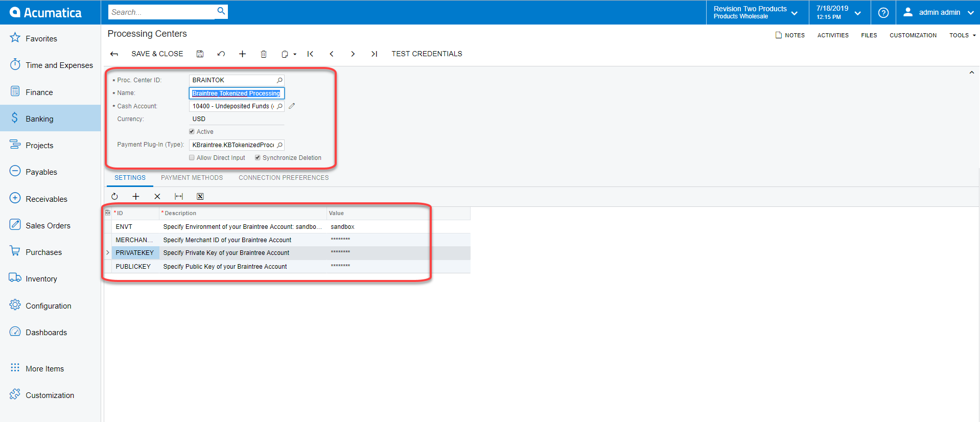Undo changes with the cancel icon

coord(221,54)
